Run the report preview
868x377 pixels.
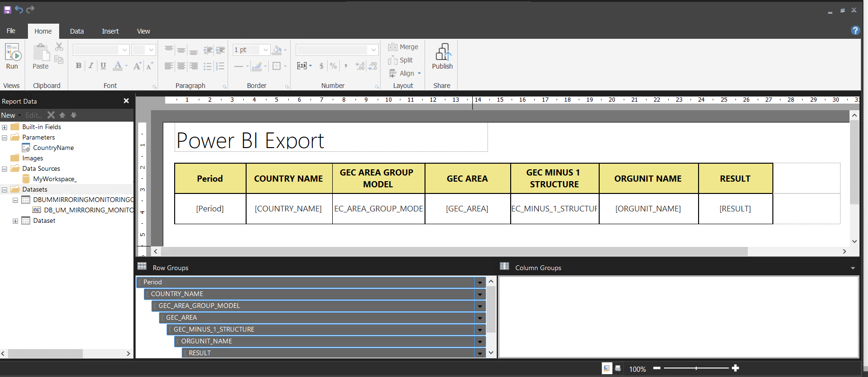pyautogui.click(x=12, y=56)
